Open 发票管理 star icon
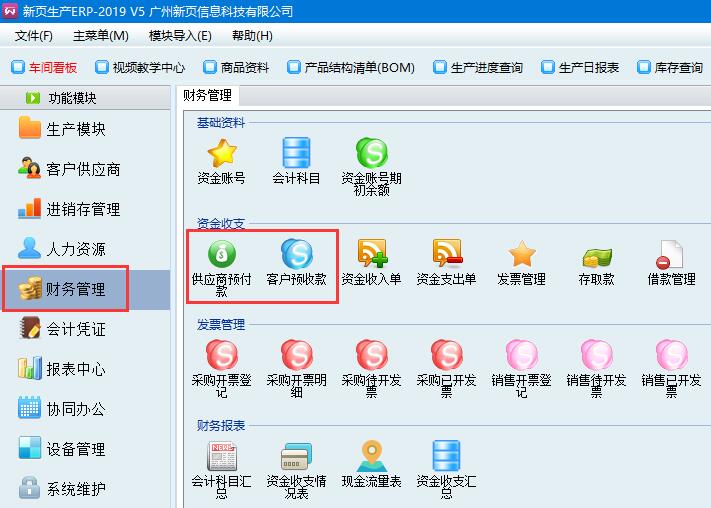The height and width of the screenshot is (508, 711). 521,254
